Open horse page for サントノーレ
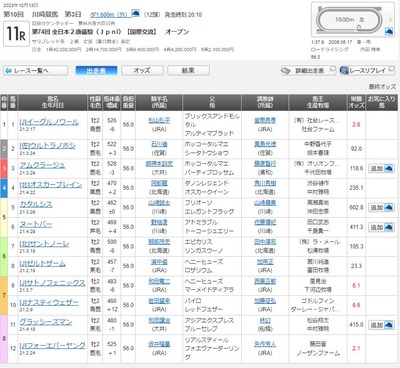400x368 pixels. pos(44,244)
